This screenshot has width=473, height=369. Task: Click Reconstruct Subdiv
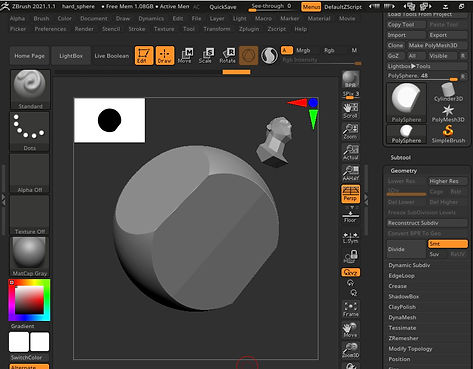coord(427,223)
